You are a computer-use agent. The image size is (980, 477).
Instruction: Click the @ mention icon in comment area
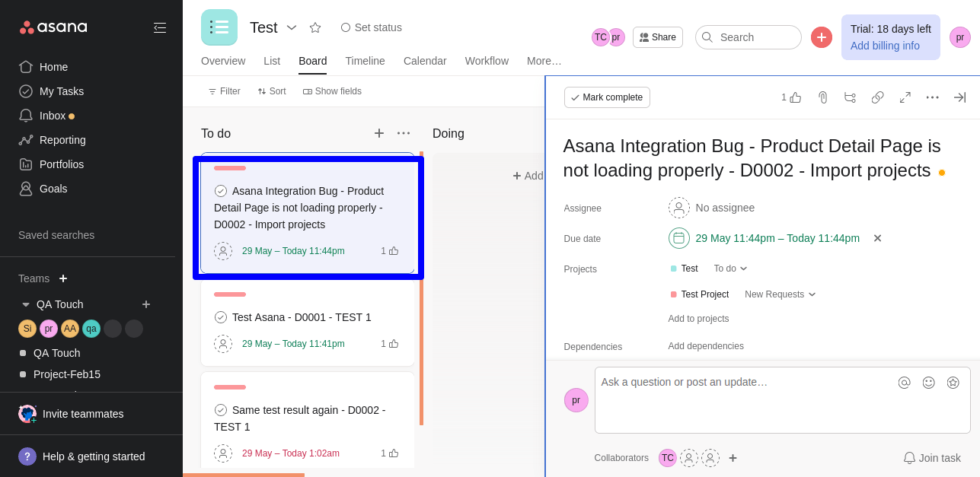pyautogui.click(x=904, y=383)
